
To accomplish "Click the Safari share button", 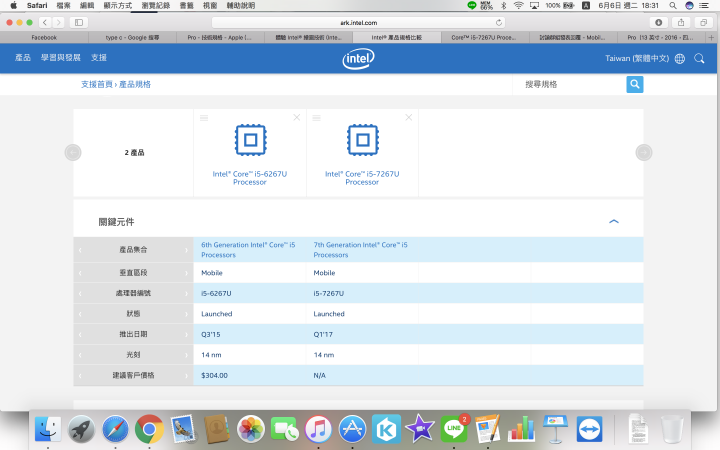I will [681, 22].
